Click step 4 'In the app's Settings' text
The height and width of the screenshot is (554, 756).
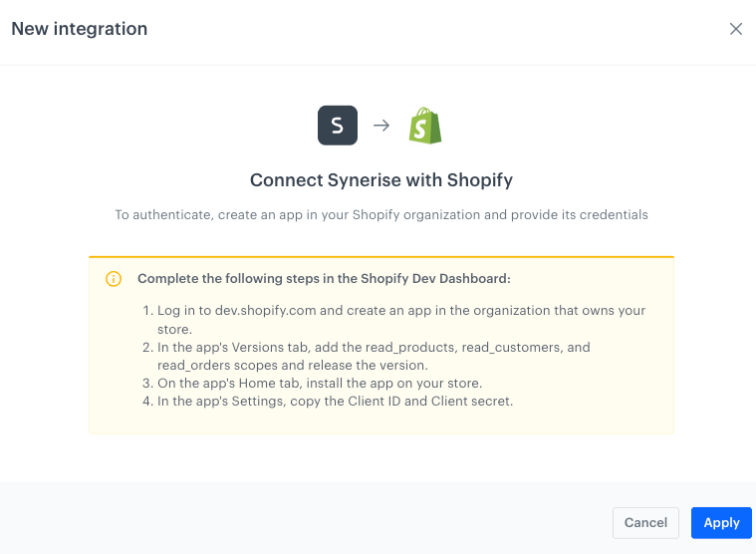pos(335,402)
